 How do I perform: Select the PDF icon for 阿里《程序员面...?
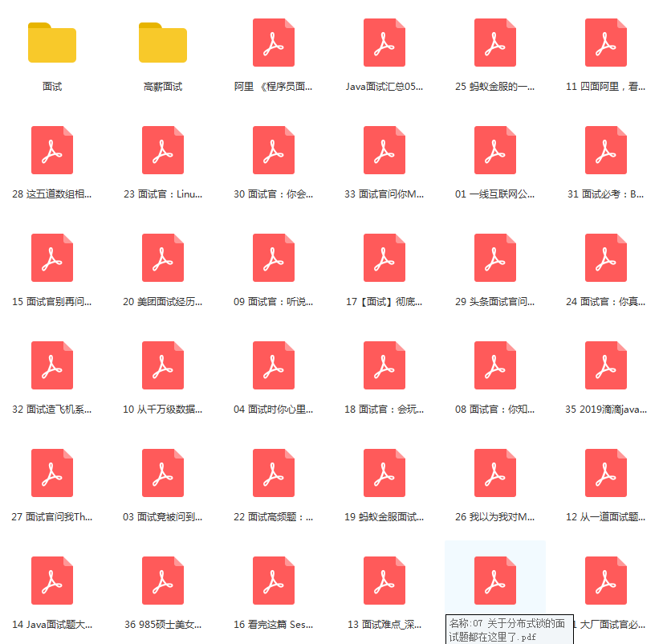(274, 43)
